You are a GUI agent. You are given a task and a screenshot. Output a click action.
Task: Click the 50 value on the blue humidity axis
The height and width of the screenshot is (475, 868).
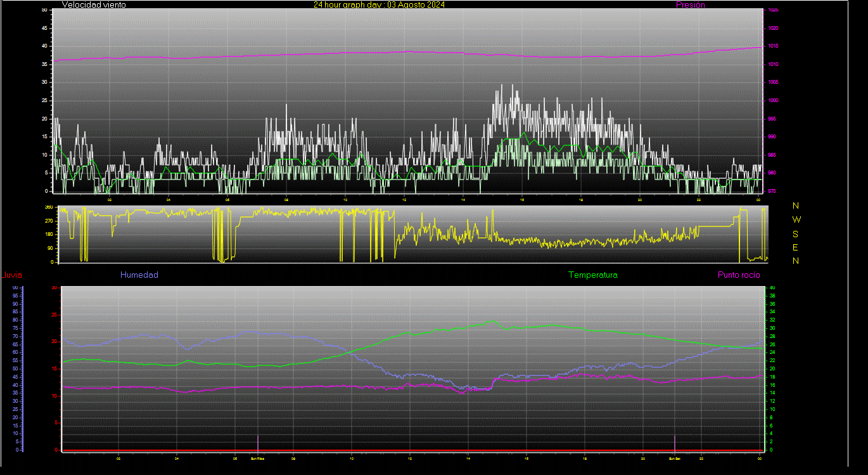pos(15,368)
